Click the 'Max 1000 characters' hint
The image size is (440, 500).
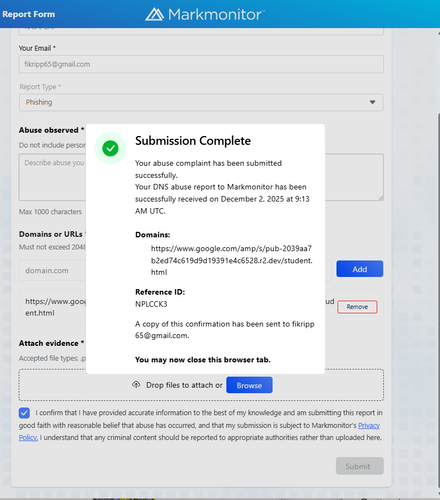pyautogui.click(x=50, y=212)
